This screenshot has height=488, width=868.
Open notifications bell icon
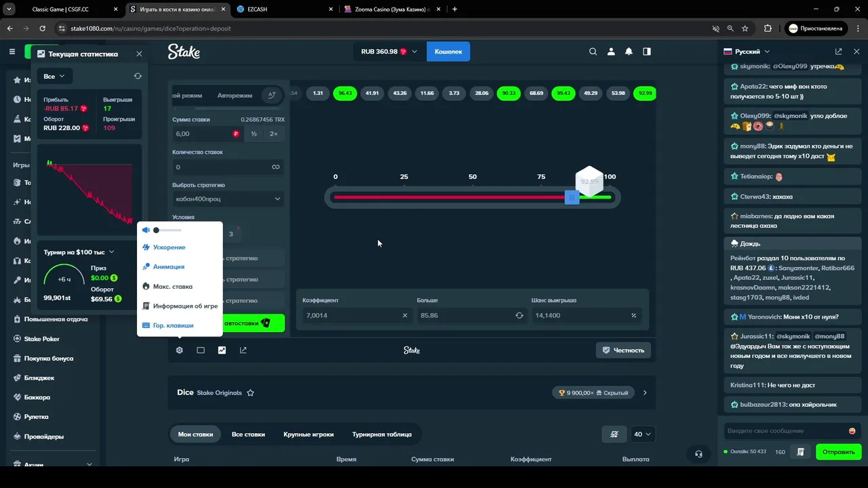tap(629, 52)
